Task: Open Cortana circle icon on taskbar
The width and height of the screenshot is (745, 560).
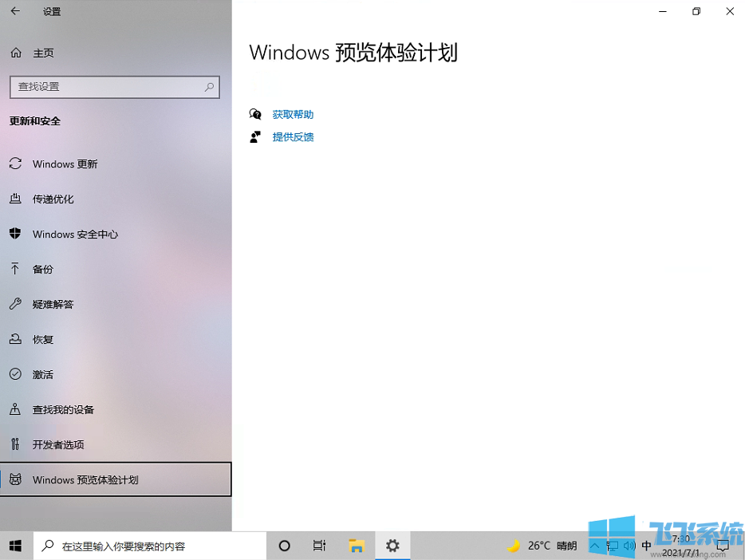Action: pos(284,546)
